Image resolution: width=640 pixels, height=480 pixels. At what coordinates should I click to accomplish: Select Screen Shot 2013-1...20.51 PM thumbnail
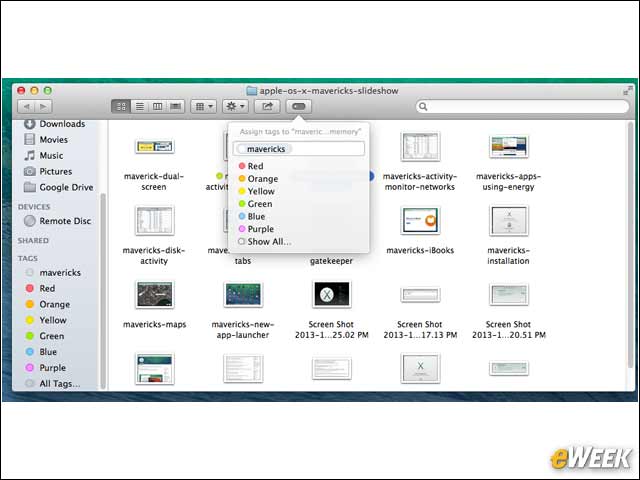[x=509, y=294]
